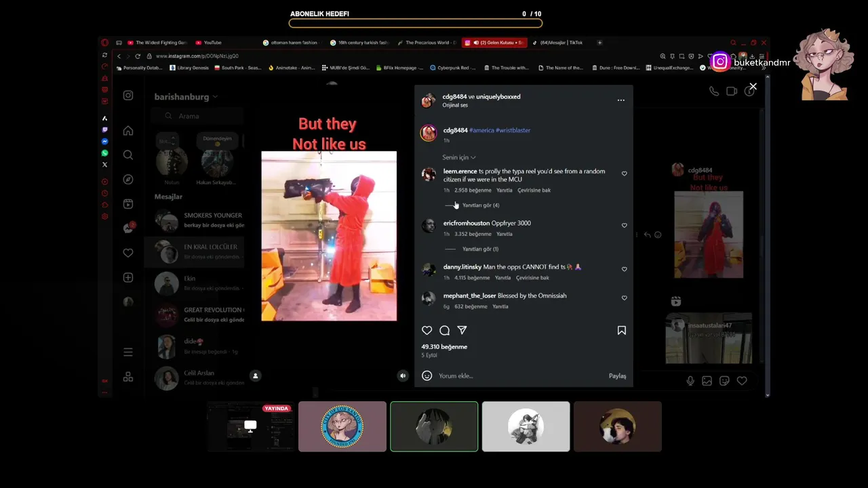868x488 pixels.
Task: Click the Instagram logo in sidebar
Action: point(128,96)
